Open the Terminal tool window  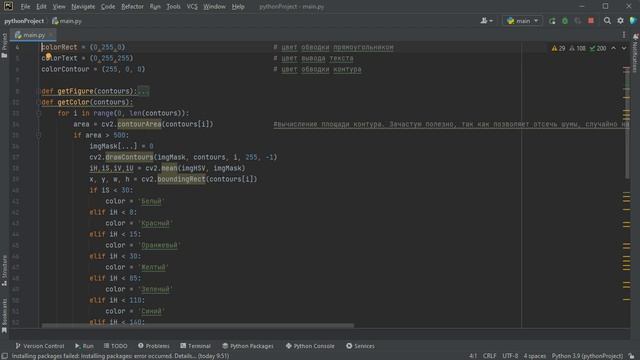pos(195,346)
